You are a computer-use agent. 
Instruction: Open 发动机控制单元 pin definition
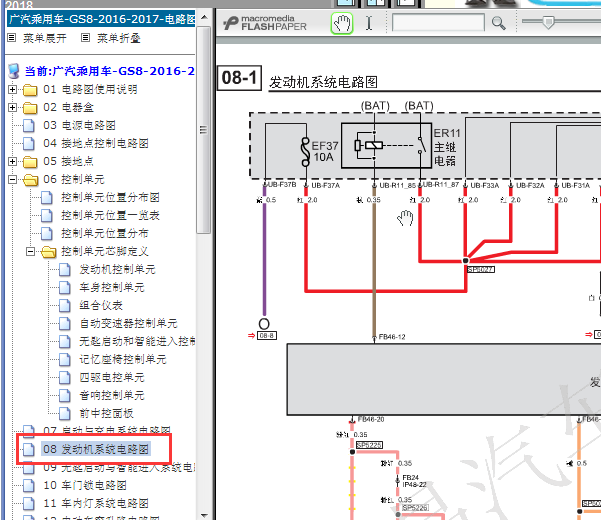(117, 269)
